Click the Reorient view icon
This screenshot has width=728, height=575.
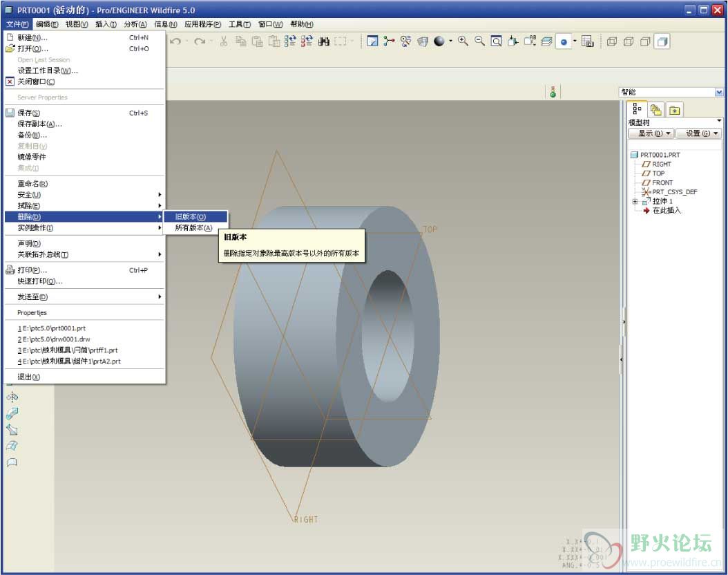click(x=513, y=41)
